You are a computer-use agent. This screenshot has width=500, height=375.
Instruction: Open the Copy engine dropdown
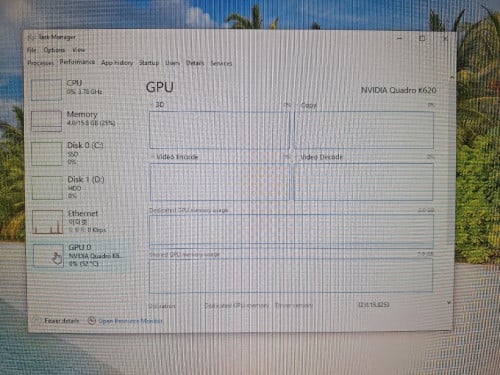tap(306, 105)
